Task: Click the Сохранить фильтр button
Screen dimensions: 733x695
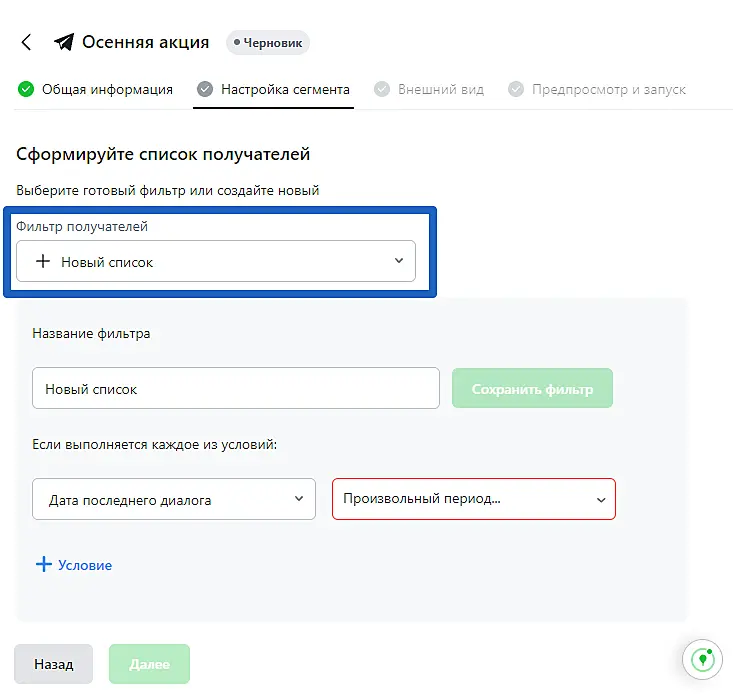Action: 532,388
